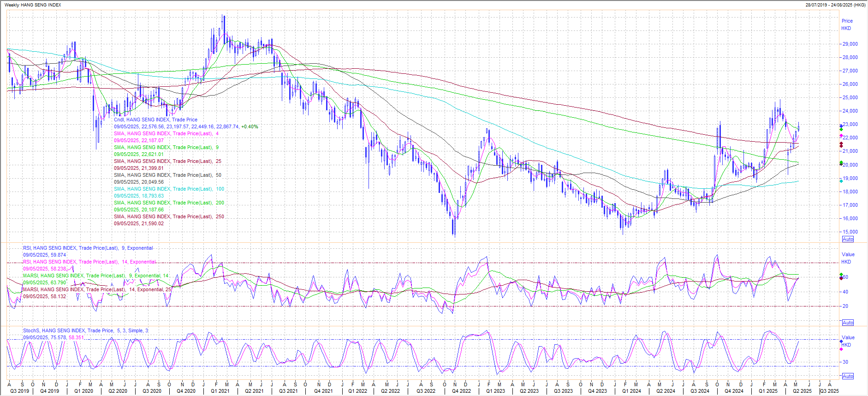Click the Auto button in the StochS panel
Viewport: 868px width, 396px height.
pos(848,376)
